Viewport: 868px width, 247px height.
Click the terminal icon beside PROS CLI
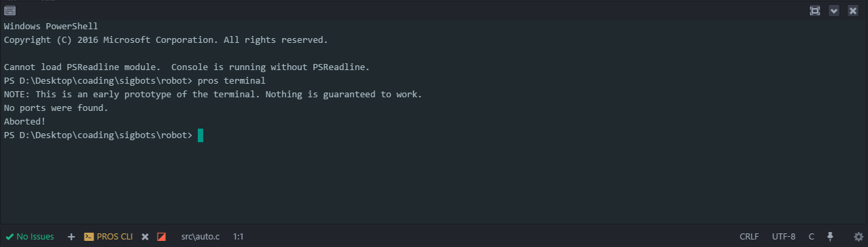(x=88, y=237)
